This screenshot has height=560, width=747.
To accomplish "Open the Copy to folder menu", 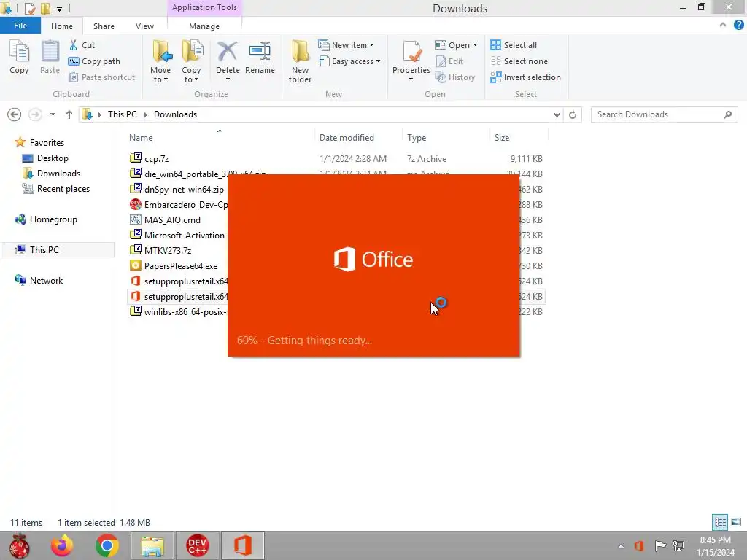I will tap(191, 61).
